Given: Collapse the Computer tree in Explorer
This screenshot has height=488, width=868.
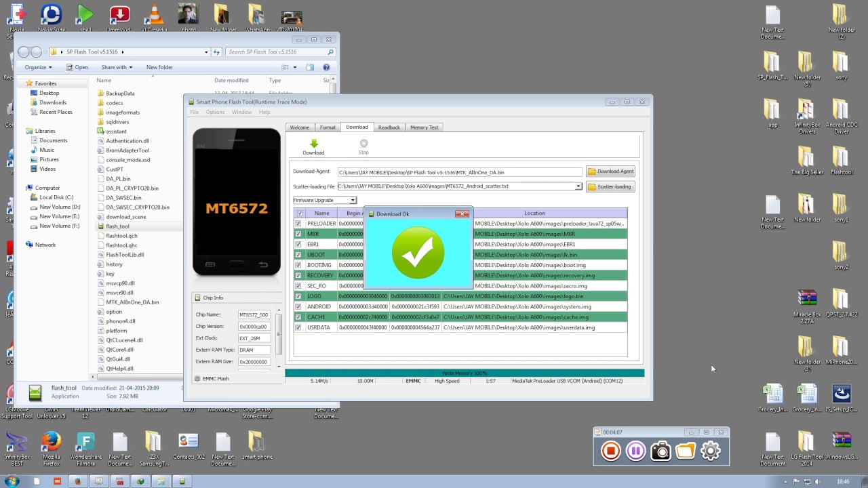Looking at the screenshot, I should pos(21,188).
